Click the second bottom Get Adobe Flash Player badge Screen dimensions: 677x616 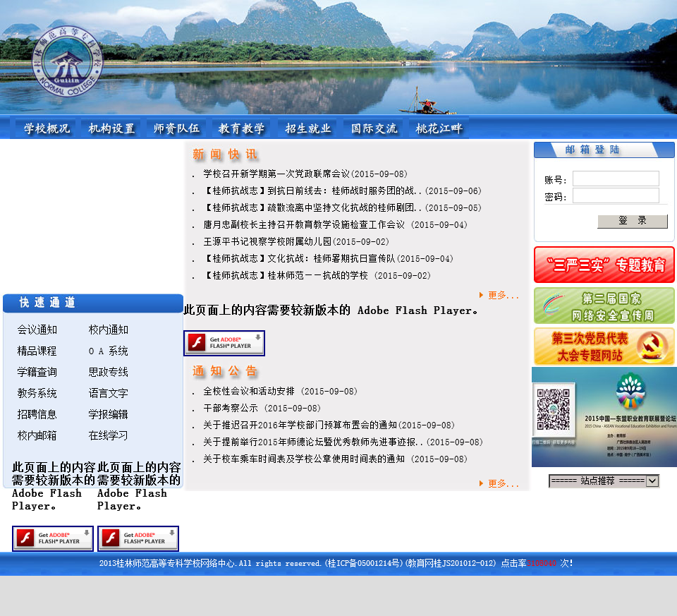pyautogui.click(x=138, y=538)
